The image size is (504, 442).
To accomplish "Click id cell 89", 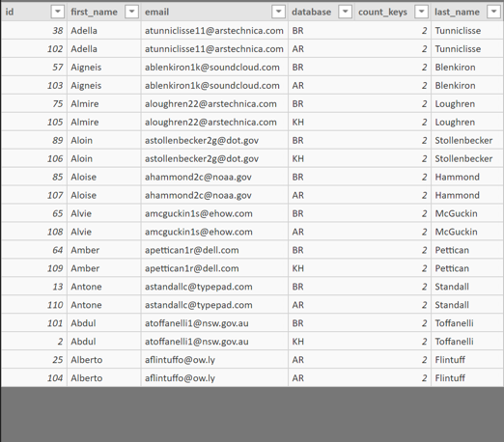I will click(34, 141).
